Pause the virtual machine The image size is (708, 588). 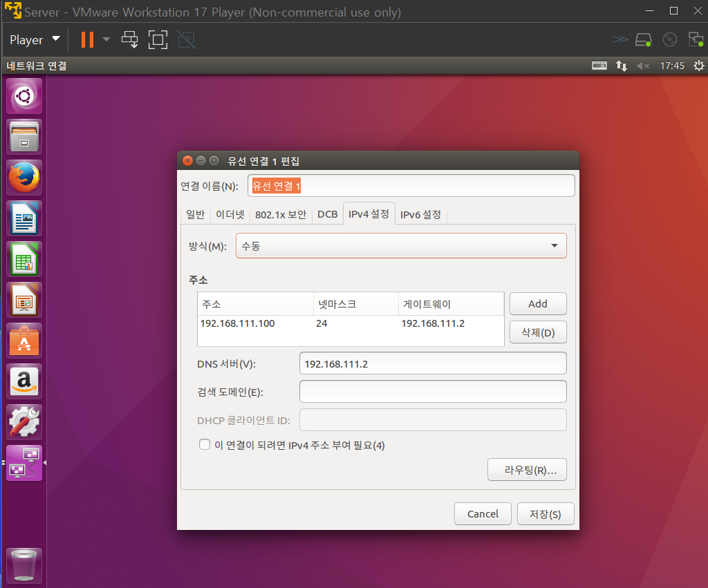point(87,39)
